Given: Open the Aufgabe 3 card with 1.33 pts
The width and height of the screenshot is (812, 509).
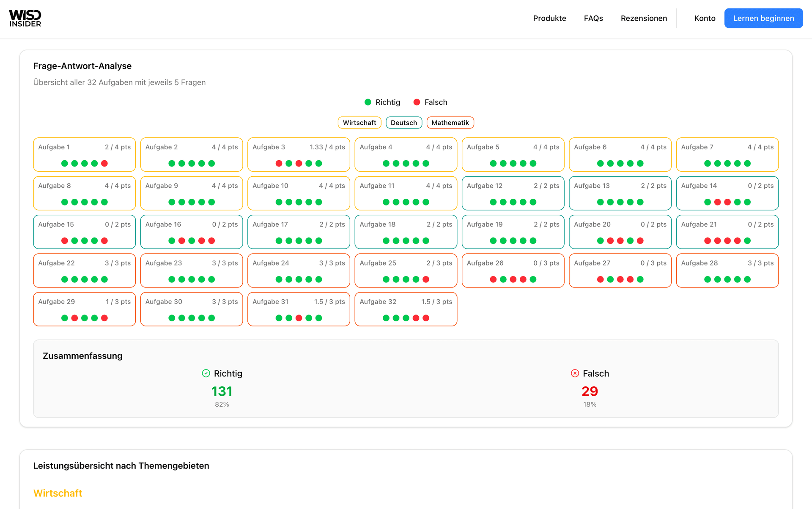Looking at the screenshot, I should coord(299,154).
